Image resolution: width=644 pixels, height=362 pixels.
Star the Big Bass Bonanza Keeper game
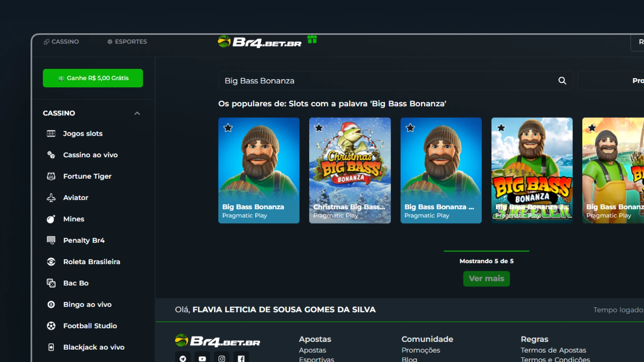501,128
